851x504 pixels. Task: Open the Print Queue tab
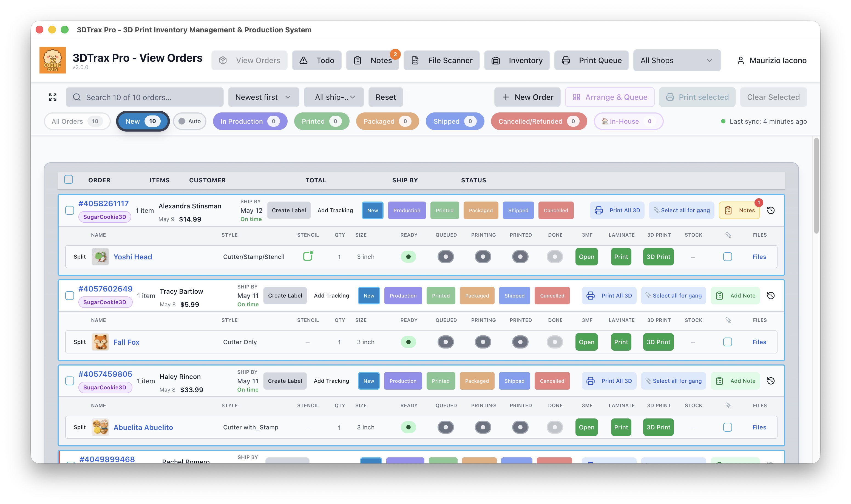click(x=591, y=60)
